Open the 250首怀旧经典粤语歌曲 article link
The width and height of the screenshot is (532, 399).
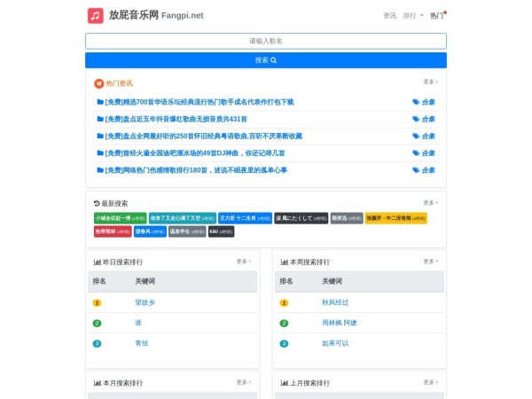click(203, 136)
